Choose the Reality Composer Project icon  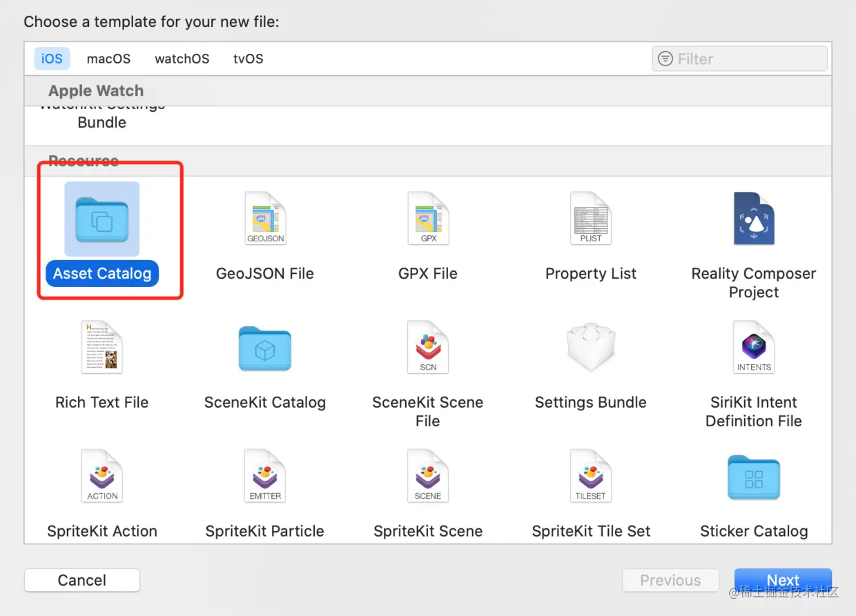coord(754,218)
